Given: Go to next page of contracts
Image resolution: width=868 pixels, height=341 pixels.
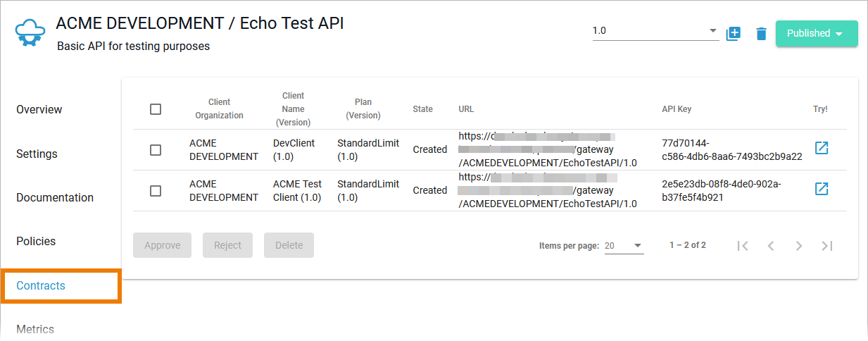Looking at the screenshot, I should point(799,246).
